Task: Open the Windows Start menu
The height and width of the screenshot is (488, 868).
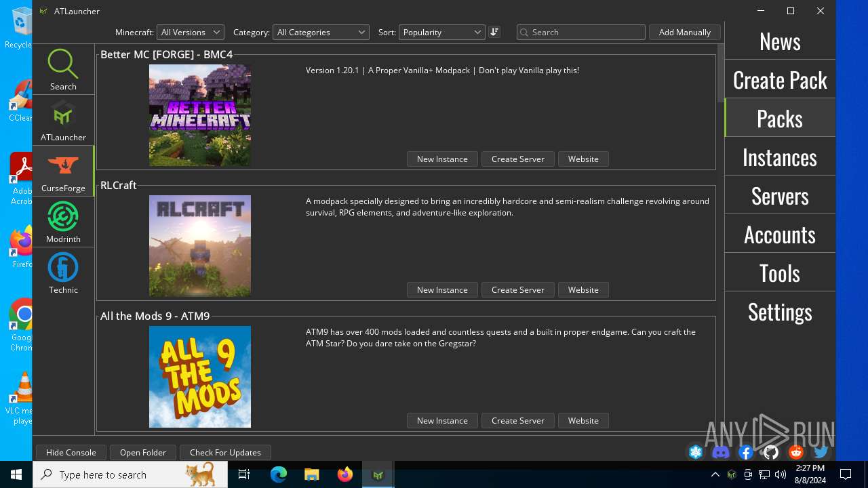Action: tap(16, 474)
